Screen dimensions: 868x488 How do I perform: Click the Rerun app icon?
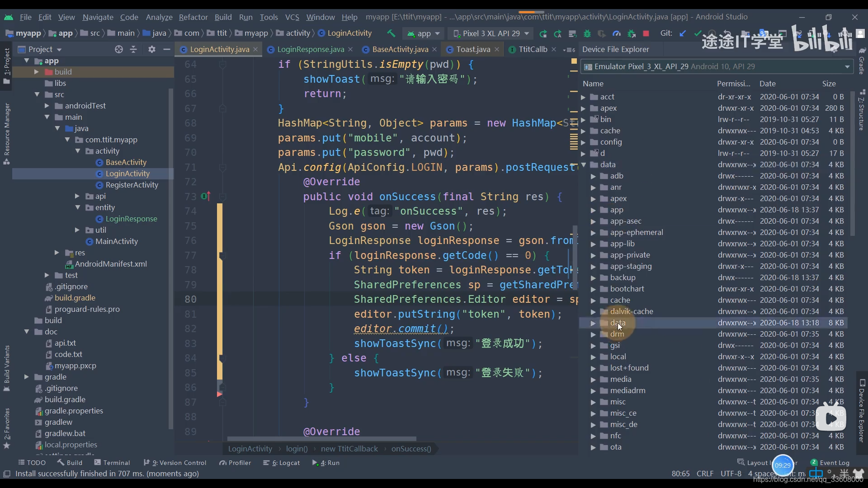[543, 33]
